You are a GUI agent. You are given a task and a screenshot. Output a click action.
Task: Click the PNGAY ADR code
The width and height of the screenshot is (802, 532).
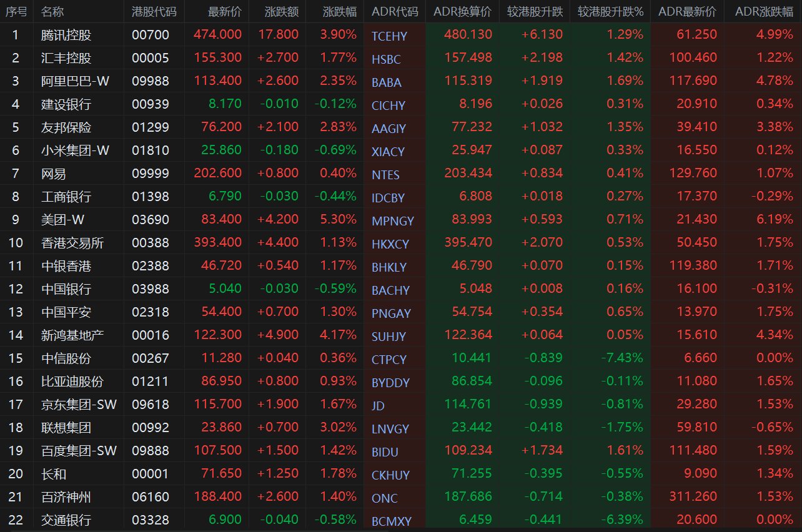tap(391, 313)
